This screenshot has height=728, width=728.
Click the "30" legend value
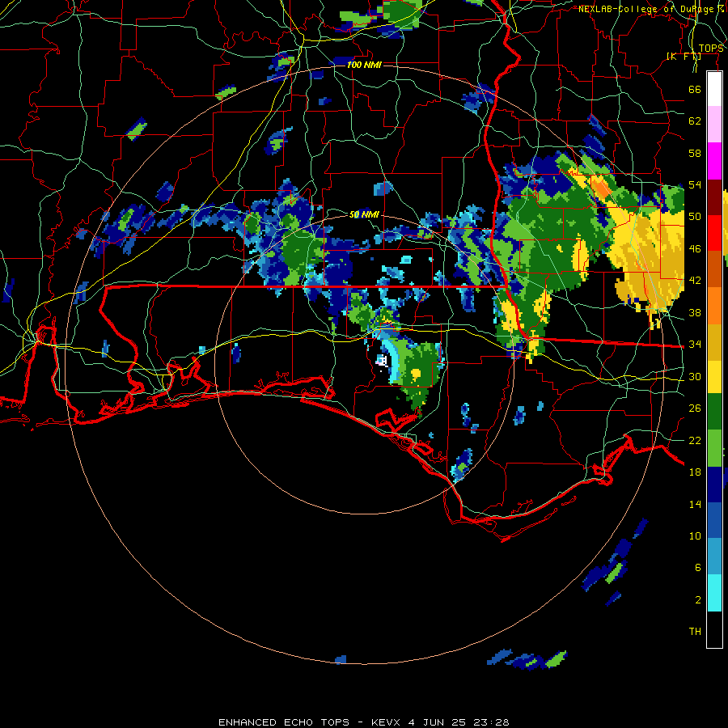coord(695,376)
